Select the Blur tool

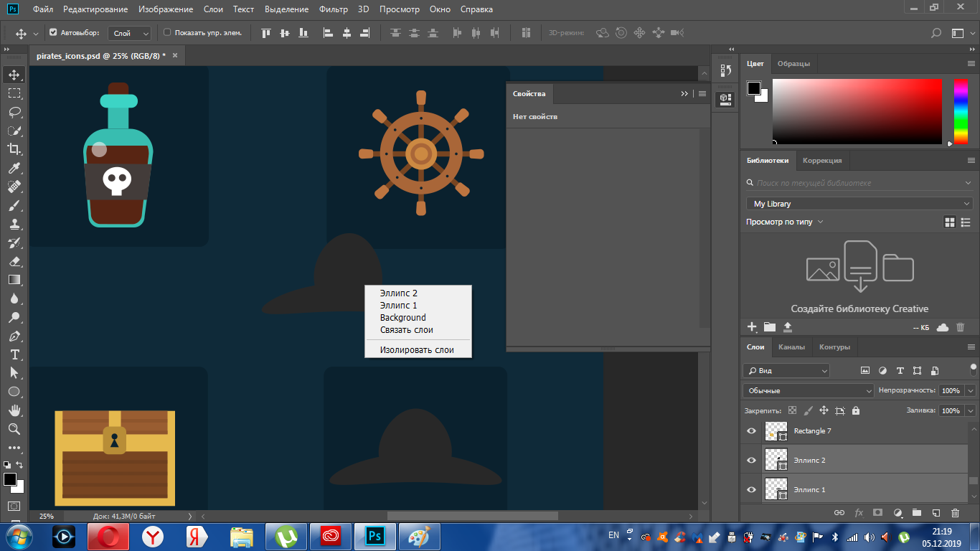pyautogui.click(x=14, y=298)
